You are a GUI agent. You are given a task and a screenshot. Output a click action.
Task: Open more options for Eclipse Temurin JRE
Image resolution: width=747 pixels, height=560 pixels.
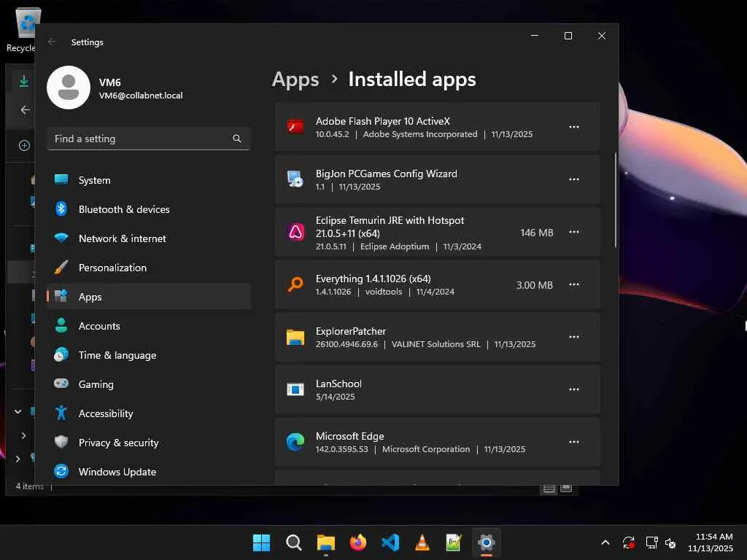574,232
